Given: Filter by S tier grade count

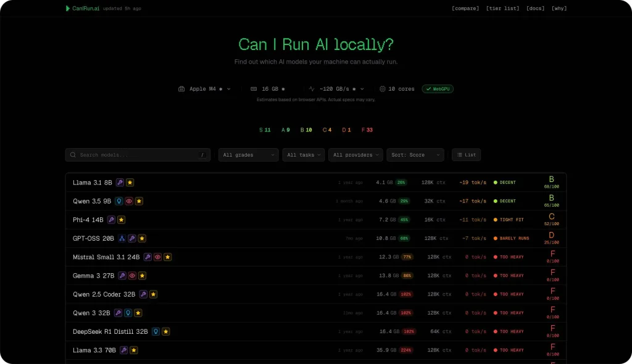Looking at the screenshot, I should pos(265,130).
